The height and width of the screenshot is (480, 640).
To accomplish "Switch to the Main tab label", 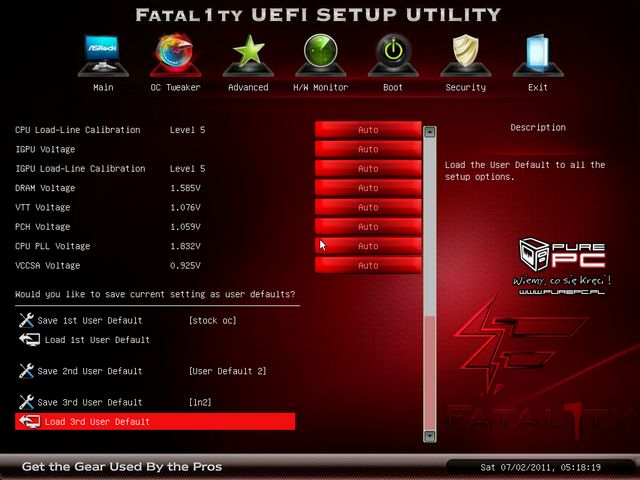I will pyautogui.click(x=103, y=87).
